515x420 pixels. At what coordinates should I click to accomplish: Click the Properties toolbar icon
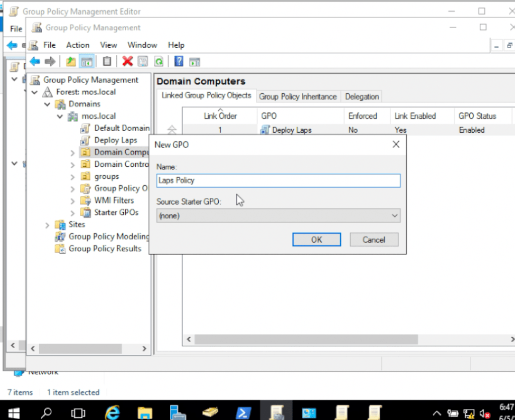(x=143, y=61)
